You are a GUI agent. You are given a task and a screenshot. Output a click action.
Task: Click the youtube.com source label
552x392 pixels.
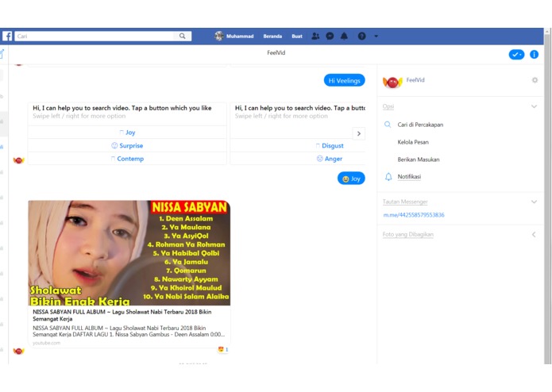tap(47, 343)
